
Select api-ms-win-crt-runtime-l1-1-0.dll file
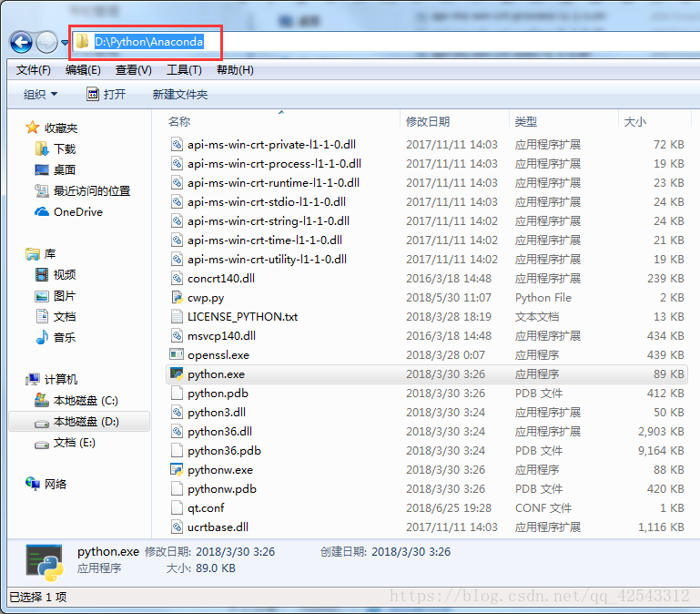[265, 183]
